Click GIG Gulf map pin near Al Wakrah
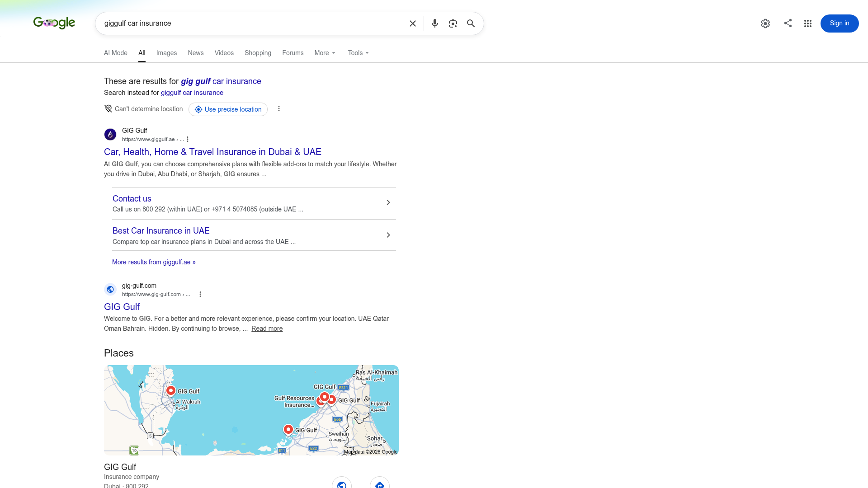Viewport: 868px width, 488px height. coord(170,391)
